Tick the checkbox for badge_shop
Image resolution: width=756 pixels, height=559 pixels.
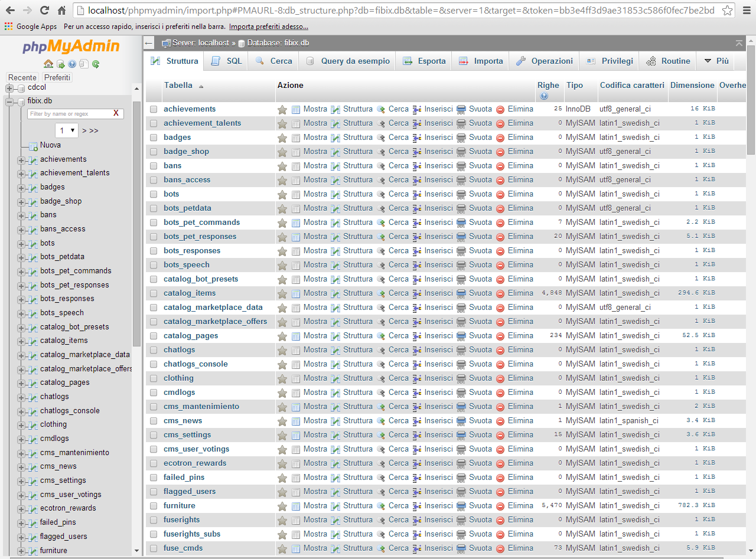pyautogui.click(x=154, y=152)
